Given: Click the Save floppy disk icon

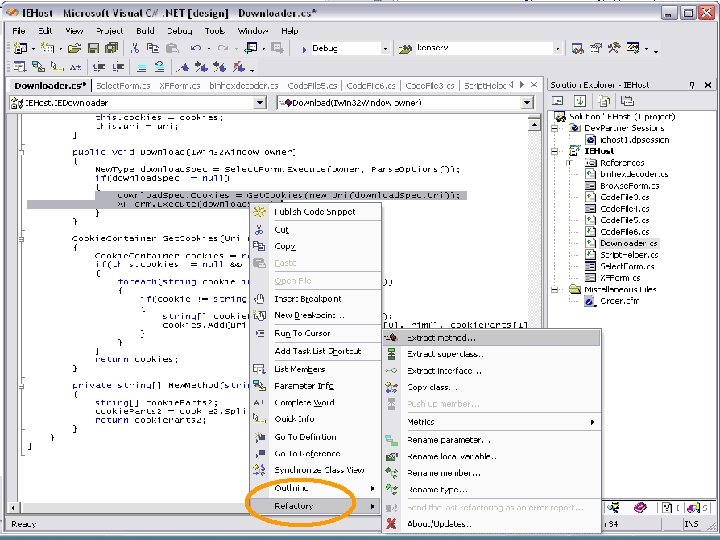Looking at the screenshot, I should [94, 48].
